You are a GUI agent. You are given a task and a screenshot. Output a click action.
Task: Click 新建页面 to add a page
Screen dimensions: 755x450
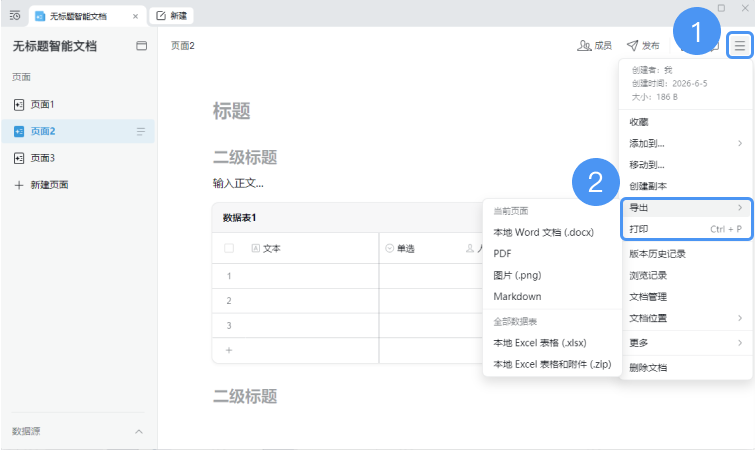41,185
